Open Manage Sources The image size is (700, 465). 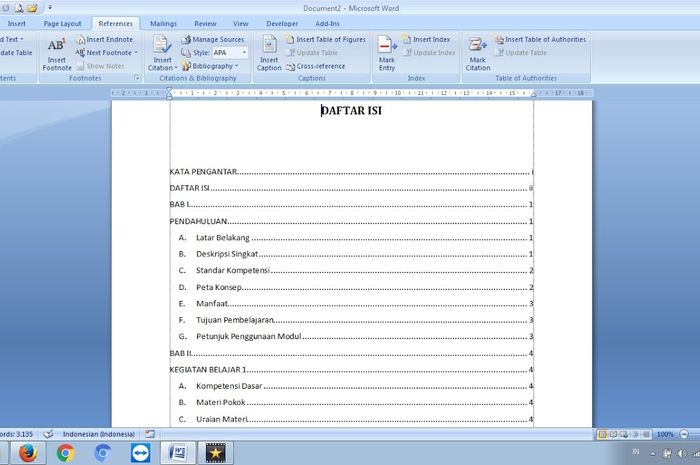[x=211, y=39]
